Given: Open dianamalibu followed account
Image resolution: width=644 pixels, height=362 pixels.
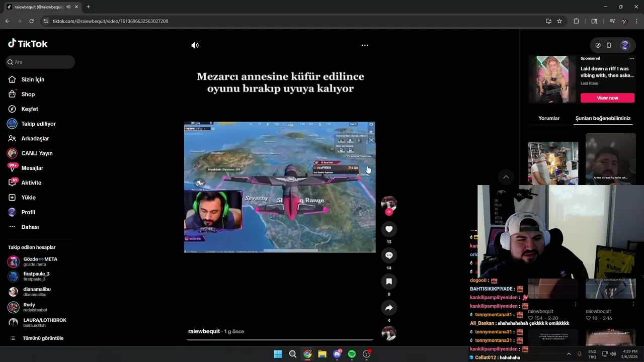Looking at the screenshot, I should (x=37, y=292).
